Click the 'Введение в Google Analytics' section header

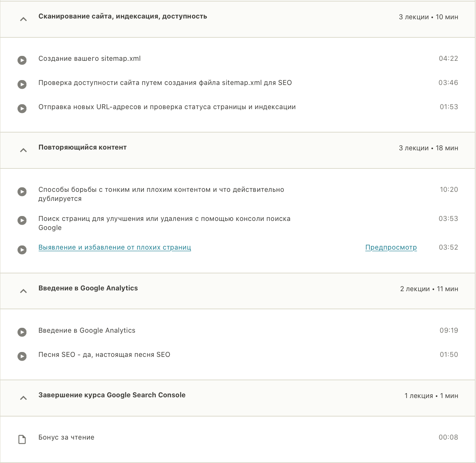tap(88, 288)
